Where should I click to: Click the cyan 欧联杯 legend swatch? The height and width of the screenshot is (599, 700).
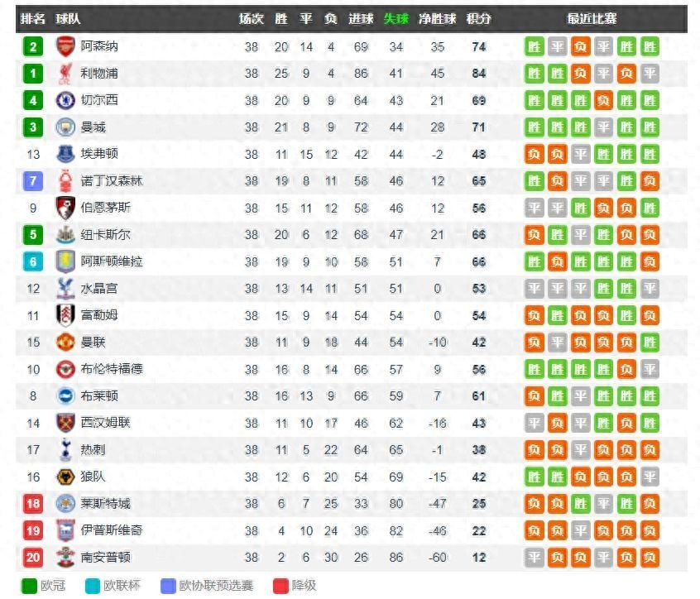coord(92,586)
